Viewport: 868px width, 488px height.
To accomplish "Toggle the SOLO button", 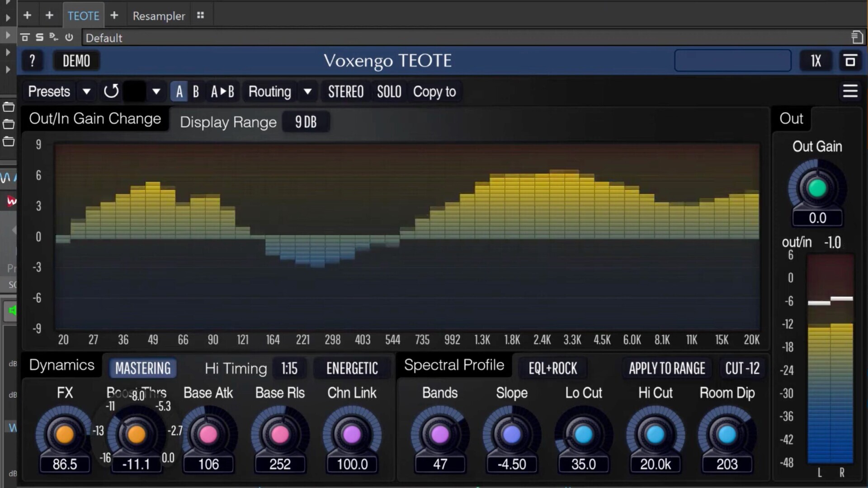I will click(389, 92).
